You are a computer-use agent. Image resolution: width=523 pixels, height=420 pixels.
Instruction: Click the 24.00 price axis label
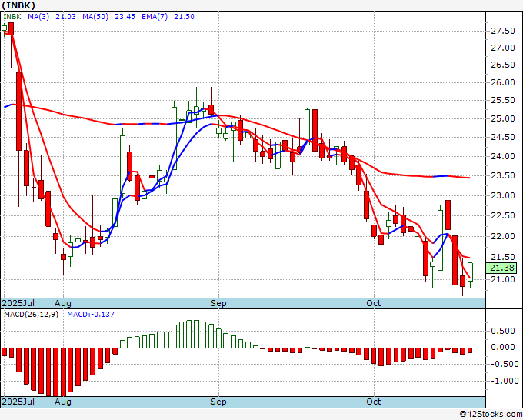(x=503, y=156)
